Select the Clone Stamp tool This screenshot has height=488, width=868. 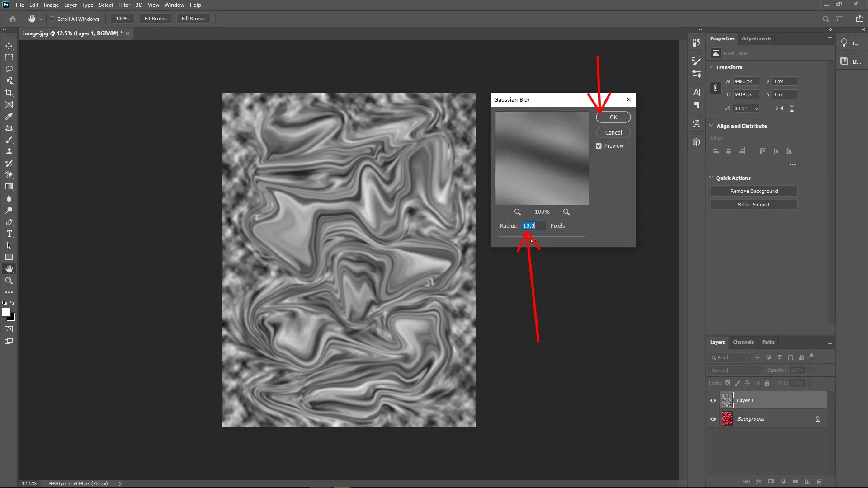9,152
